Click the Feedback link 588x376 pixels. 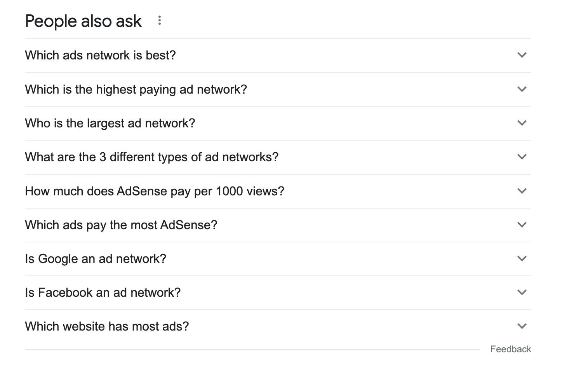tap(511, 349)
